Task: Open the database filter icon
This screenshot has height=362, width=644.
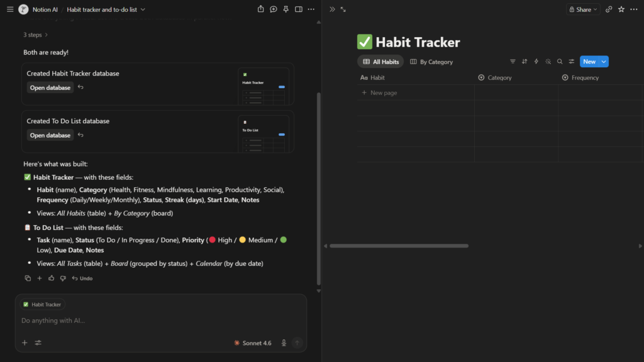Action: (513, 62)
